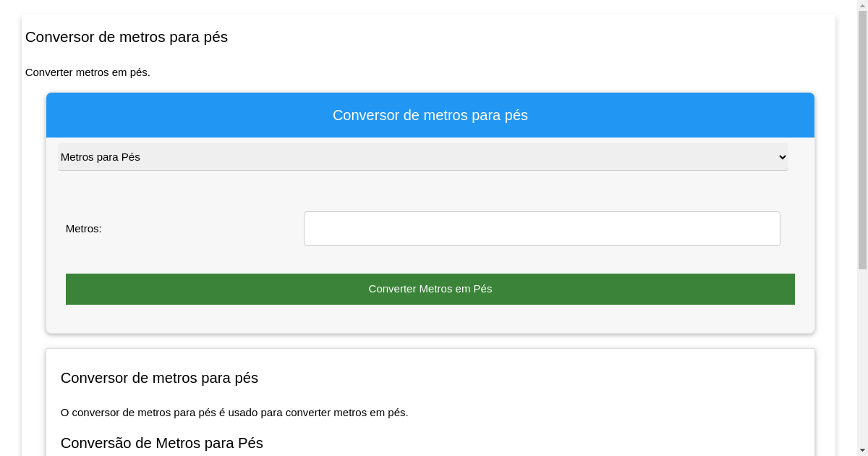The image size is (868, 456).
Task: Click the second card heading 'Conversor de metros para pés'
Action: [x=159, y=378]
